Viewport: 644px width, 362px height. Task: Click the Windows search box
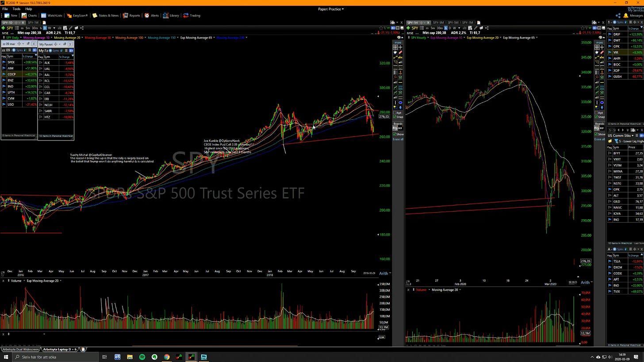tap(55, 357)
